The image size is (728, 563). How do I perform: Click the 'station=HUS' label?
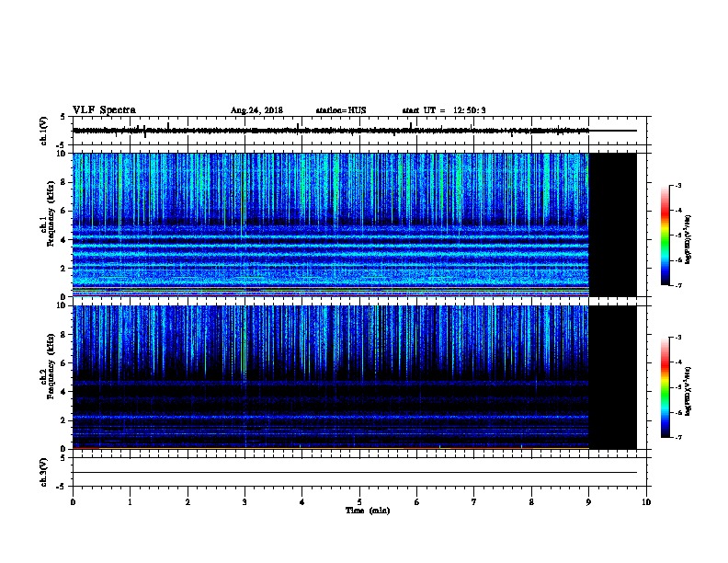point(341,110)
